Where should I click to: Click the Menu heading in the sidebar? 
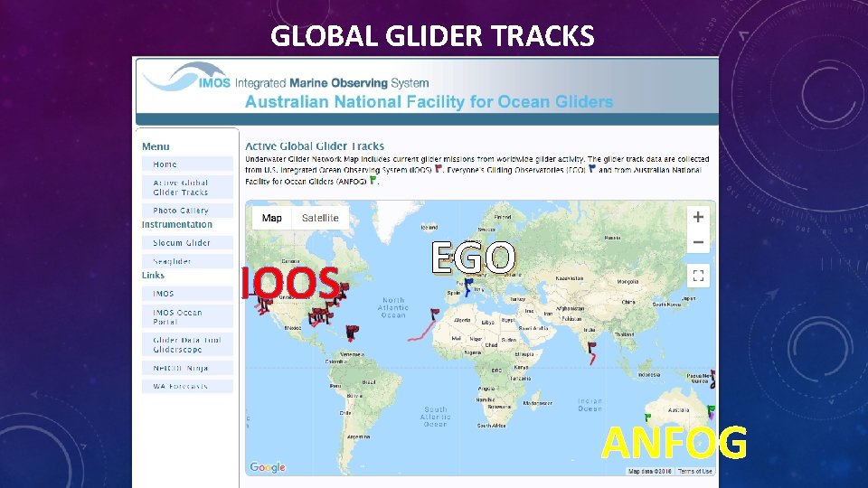point(156,146)
